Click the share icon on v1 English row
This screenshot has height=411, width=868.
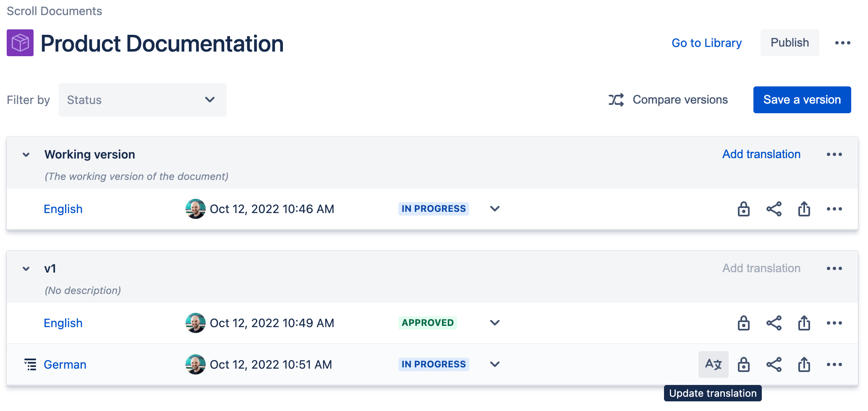pyautogui.click(x=774, y=323)
